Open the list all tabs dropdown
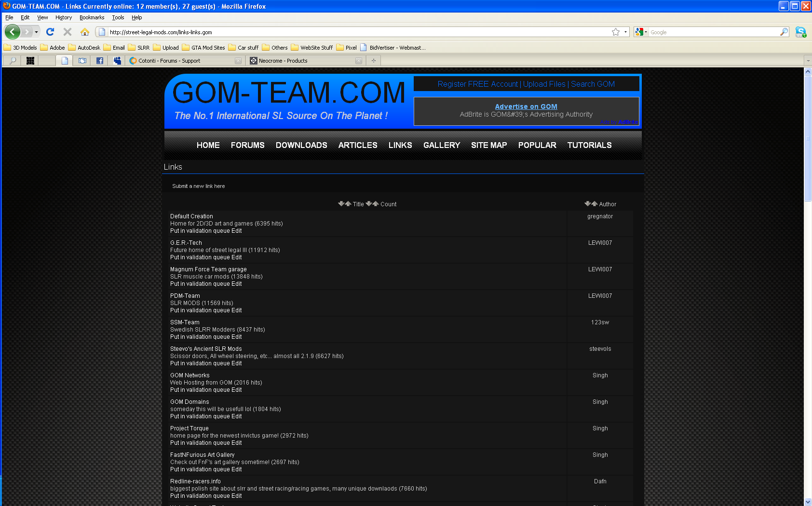This screenshot has width=812, height=506. coord(808,61)
